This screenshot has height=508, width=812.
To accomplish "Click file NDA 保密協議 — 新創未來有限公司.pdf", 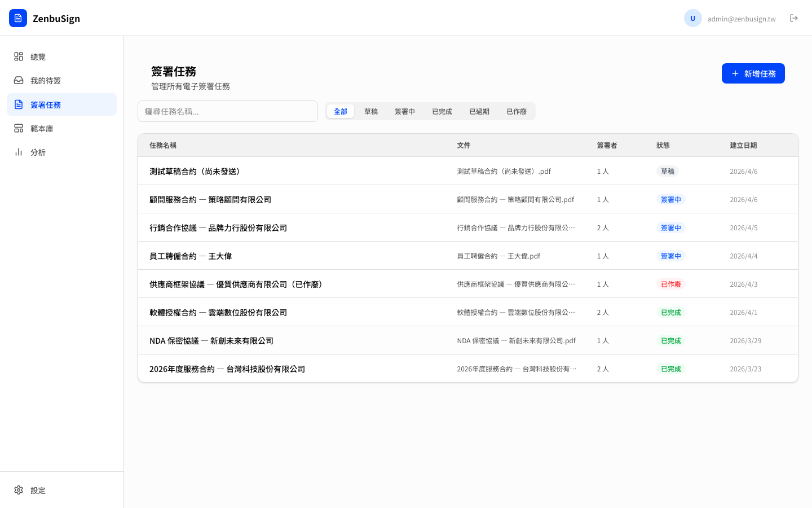I will (517, 340).
